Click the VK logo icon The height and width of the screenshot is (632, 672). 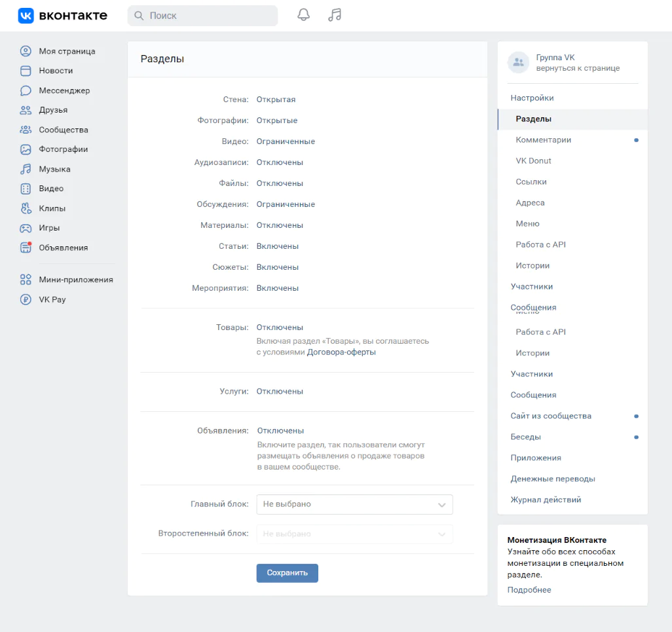click(26, 16)
